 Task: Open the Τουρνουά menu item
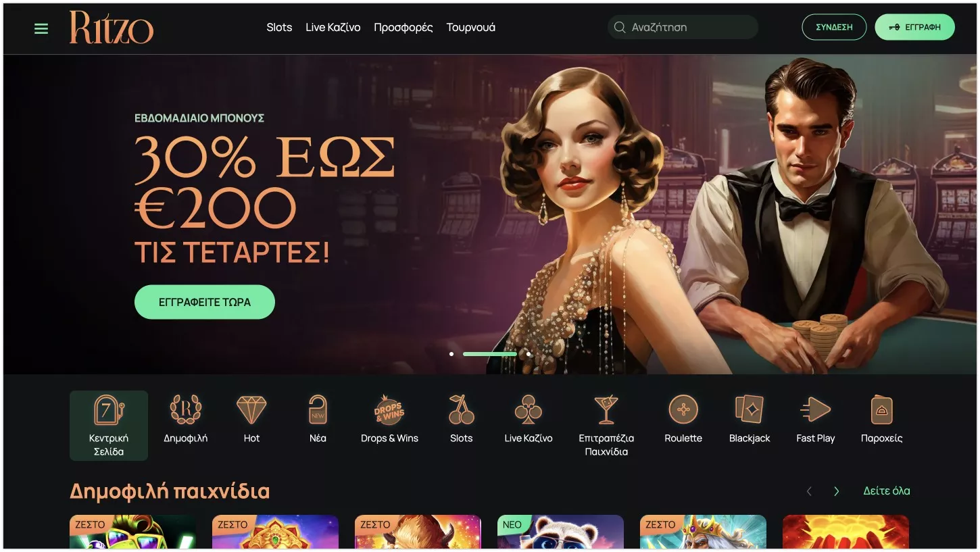(x=470, y=28)
